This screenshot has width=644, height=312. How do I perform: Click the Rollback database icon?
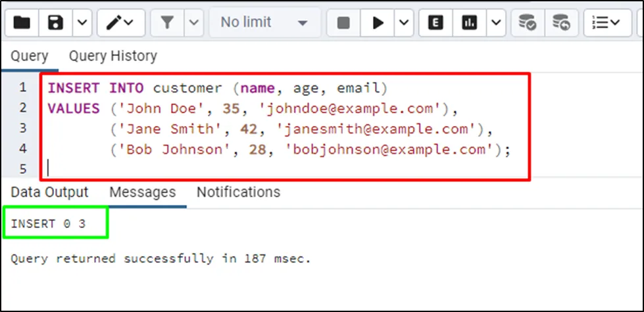[x=561, y=22]
